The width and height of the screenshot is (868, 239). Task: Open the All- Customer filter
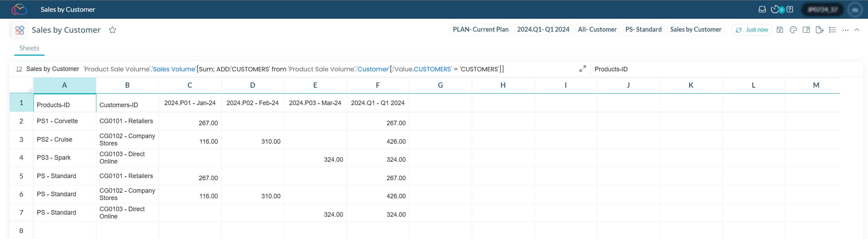597,30
